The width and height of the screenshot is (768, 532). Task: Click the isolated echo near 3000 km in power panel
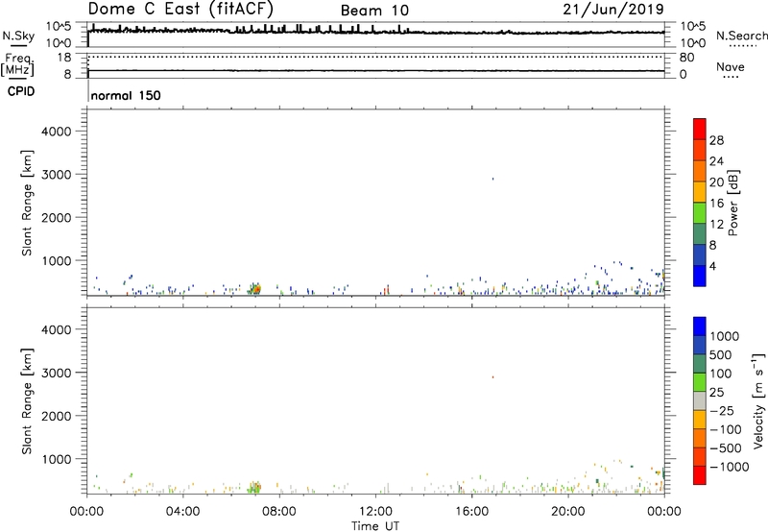(x=492, y=179)
